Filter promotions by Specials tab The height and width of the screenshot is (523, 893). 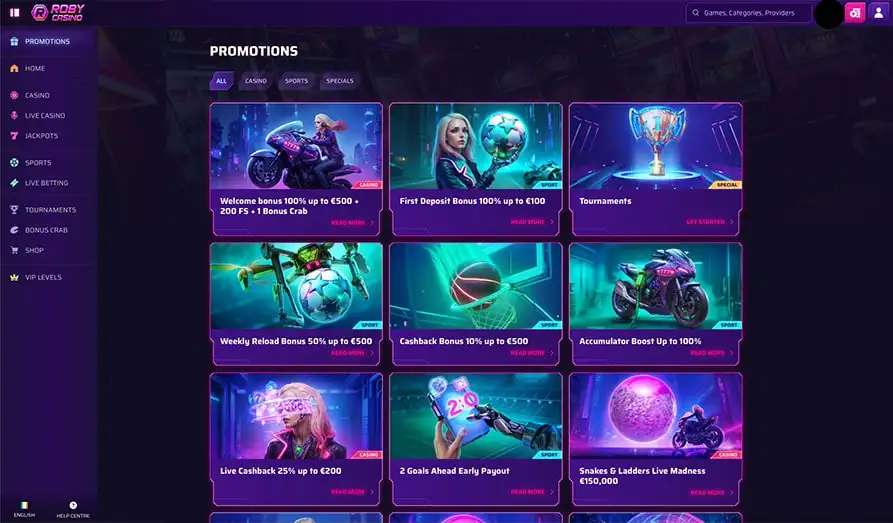tap(340, 81)
